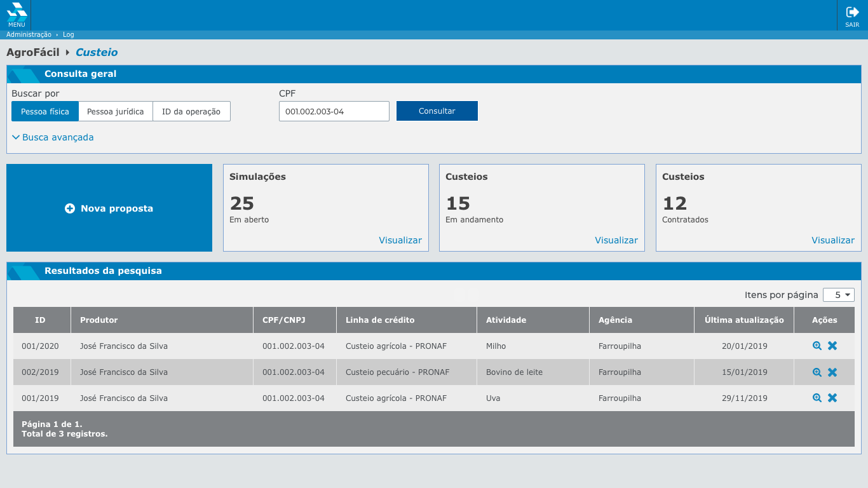The width and height of the screenshot is (868, 488).
Task: Click AgroFácil title text
Action: click(33, 53)
